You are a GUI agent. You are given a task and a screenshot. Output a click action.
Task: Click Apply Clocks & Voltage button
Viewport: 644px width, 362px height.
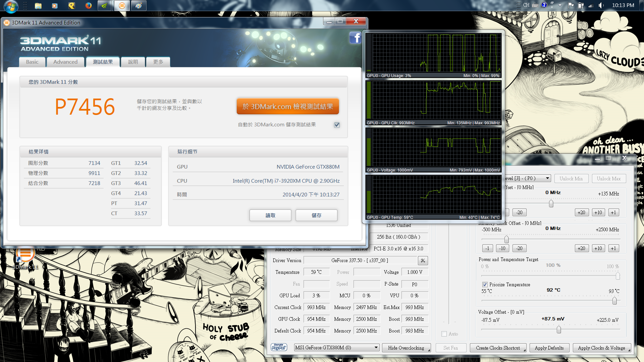pos(602,348)
